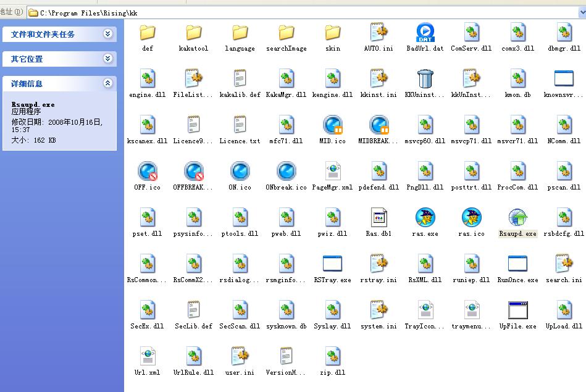Click the msvcp60.dll label

(425, 141)
